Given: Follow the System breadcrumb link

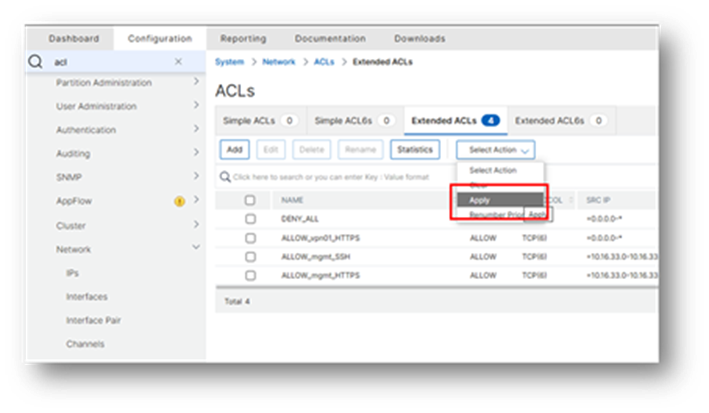Looking at the screenshot, I should (229, 62).
